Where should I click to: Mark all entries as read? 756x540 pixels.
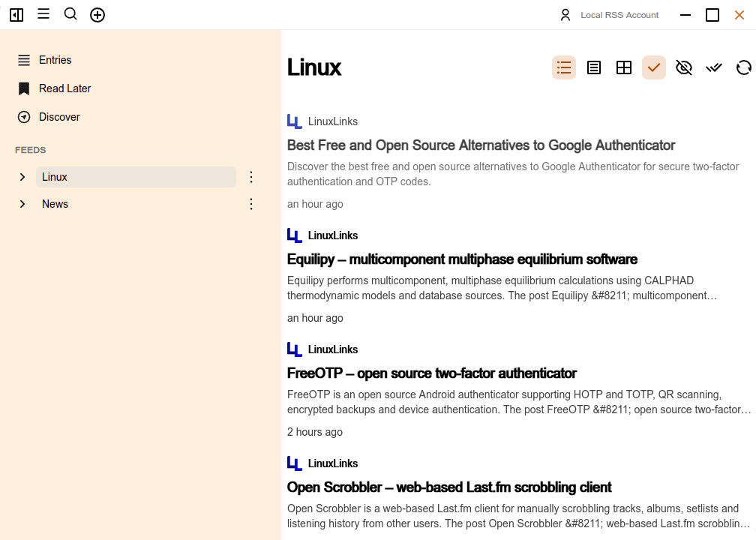point(713,67)
